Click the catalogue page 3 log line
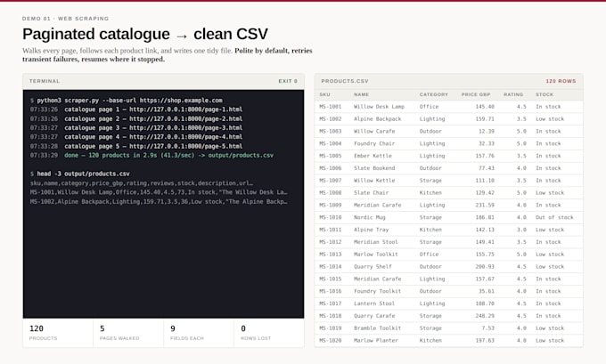The image size is (606, 364). (136, 128)
